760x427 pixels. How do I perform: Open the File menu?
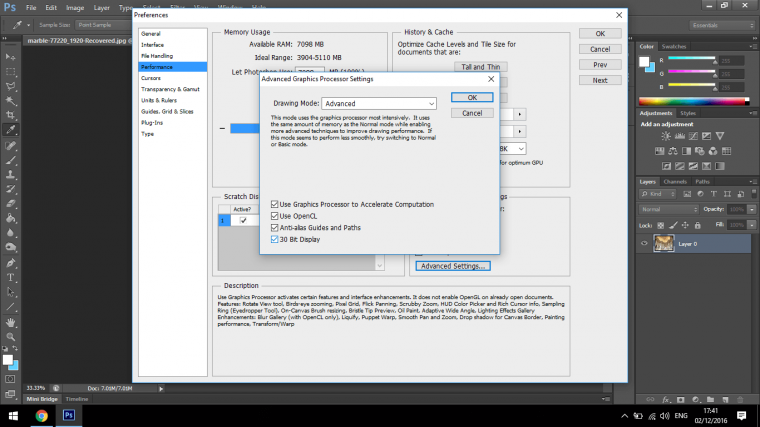pyautogui.click(x=31, y=8)
